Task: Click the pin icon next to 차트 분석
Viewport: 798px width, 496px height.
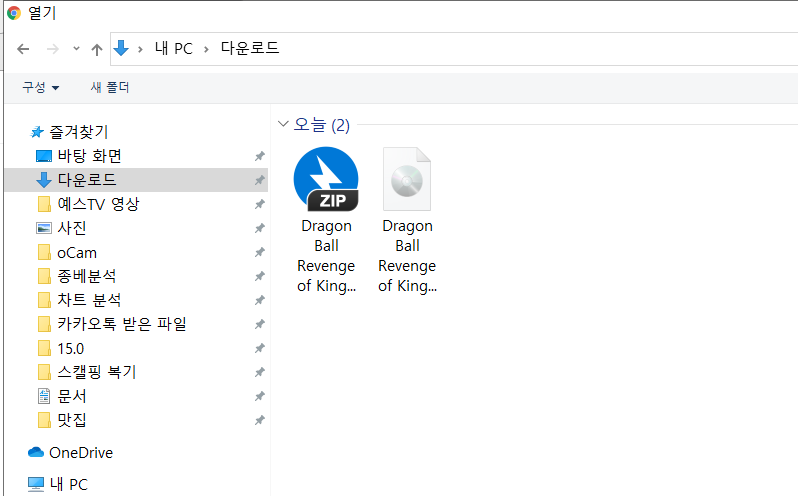Action: pyautogui.click(x=260, y=300)
